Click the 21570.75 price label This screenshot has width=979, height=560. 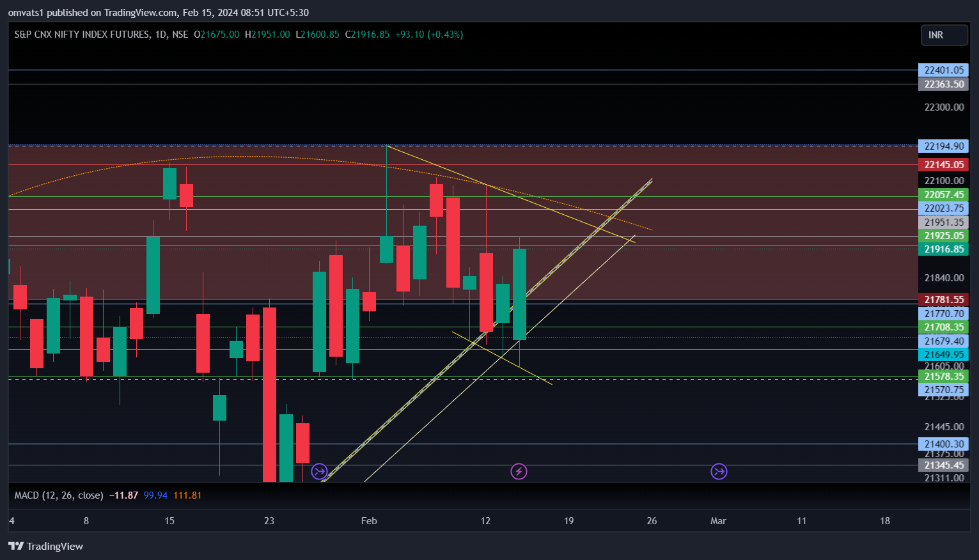(x=943, y=390)
